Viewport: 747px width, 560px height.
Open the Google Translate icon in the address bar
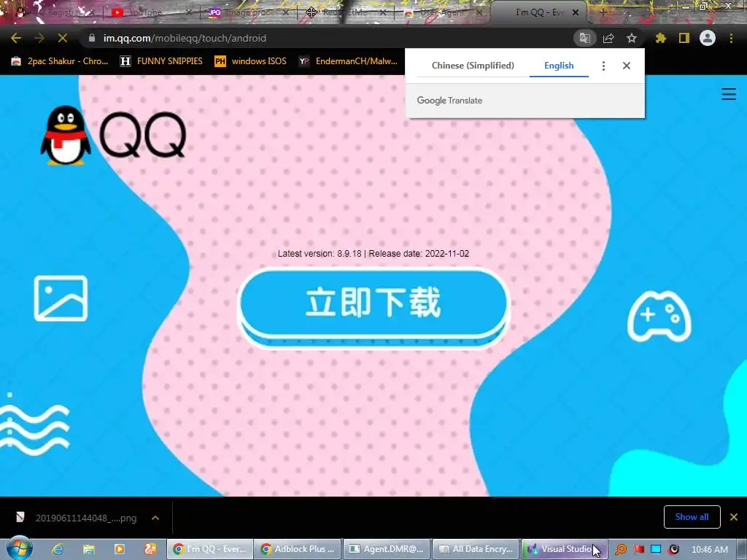pos(585,38)
